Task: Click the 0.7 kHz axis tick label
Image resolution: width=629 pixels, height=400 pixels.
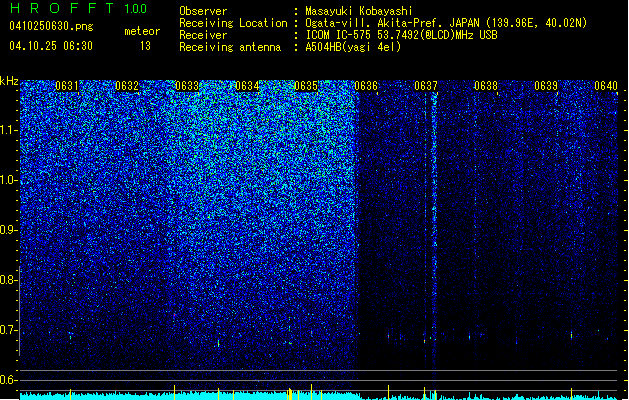Action: click(x=9, y=330)
